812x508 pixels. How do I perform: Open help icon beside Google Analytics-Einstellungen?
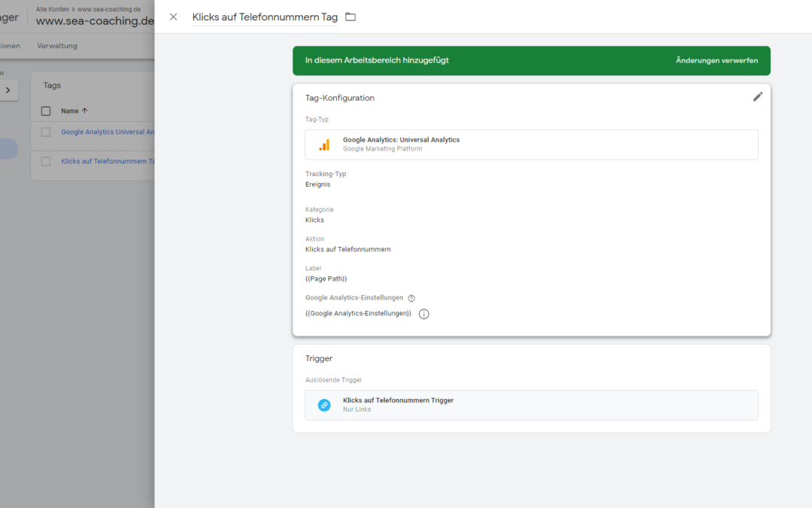(x=411, y=298)
